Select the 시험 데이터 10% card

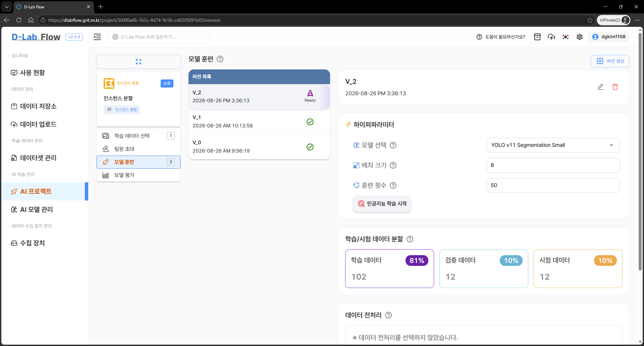[x=578, y=269]
